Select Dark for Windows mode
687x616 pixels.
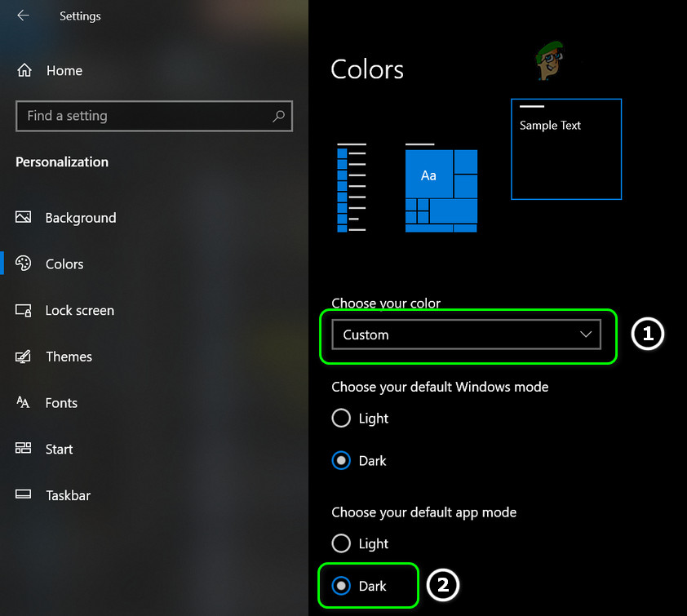[x=359, y=460]
